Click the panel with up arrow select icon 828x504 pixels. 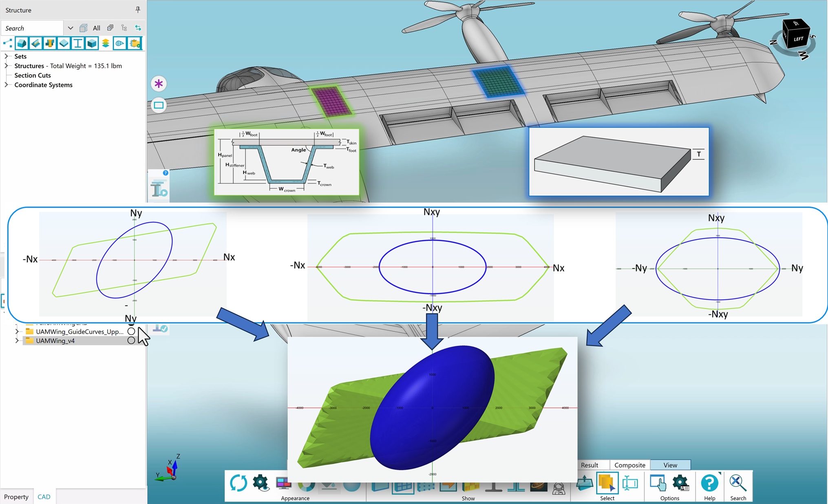pyautogui.click(x=585, y=483)
